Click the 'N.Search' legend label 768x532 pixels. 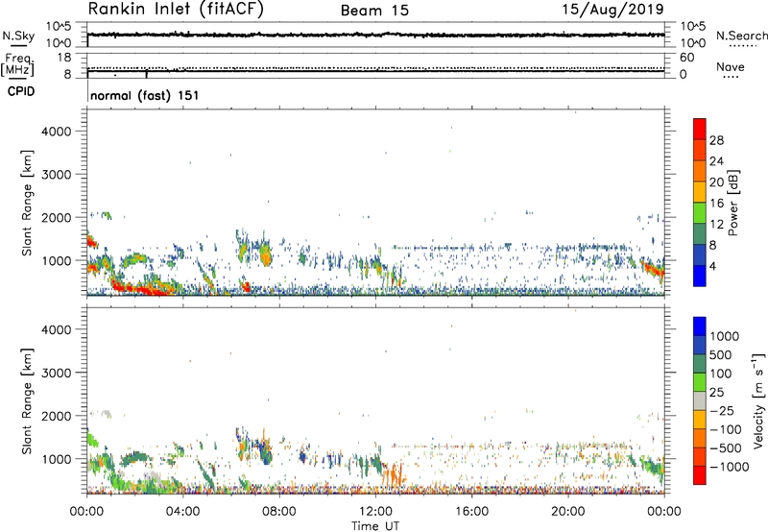(x=741, y=36)
